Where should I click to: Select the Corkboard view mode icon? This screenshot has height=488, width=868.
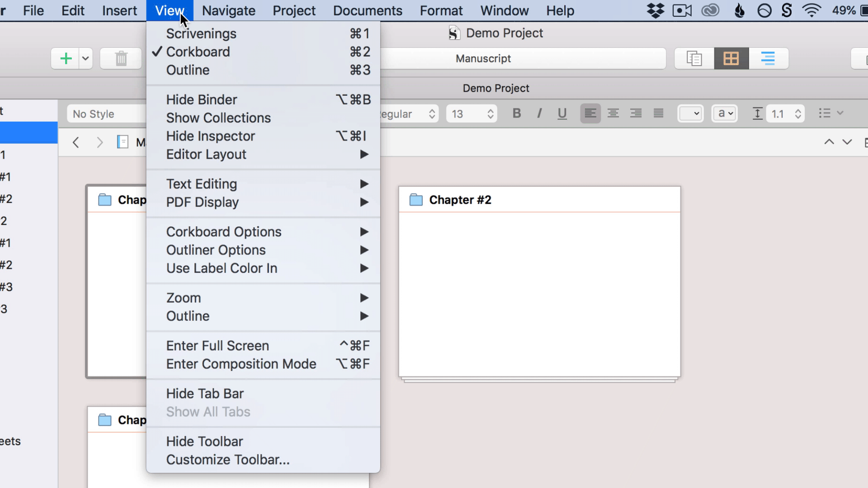coord(731,59)
